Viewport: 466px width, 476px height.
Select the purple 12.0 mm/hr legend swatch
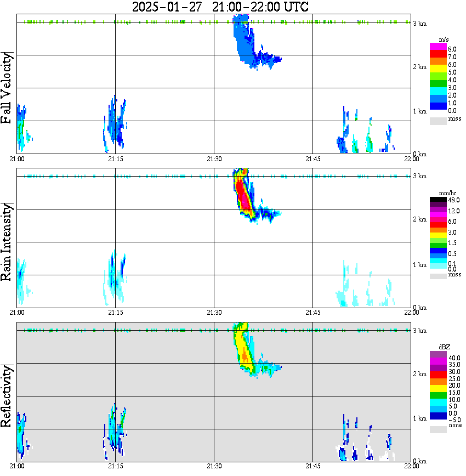[x=438, y=210]
